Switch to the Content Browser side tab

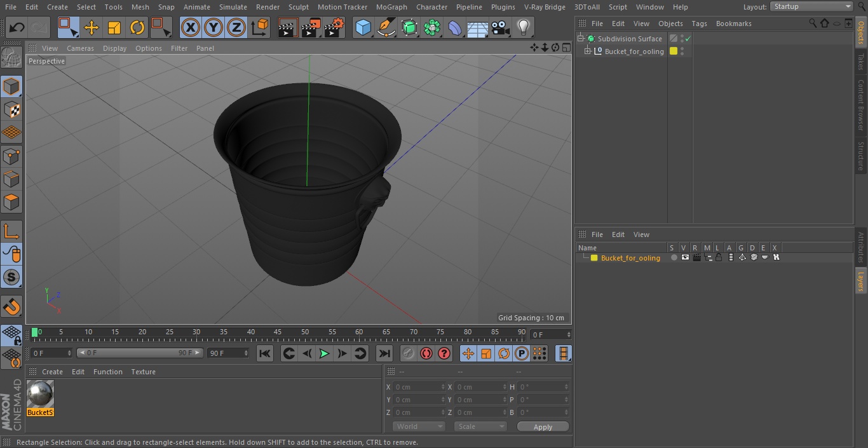pos(861,105)
